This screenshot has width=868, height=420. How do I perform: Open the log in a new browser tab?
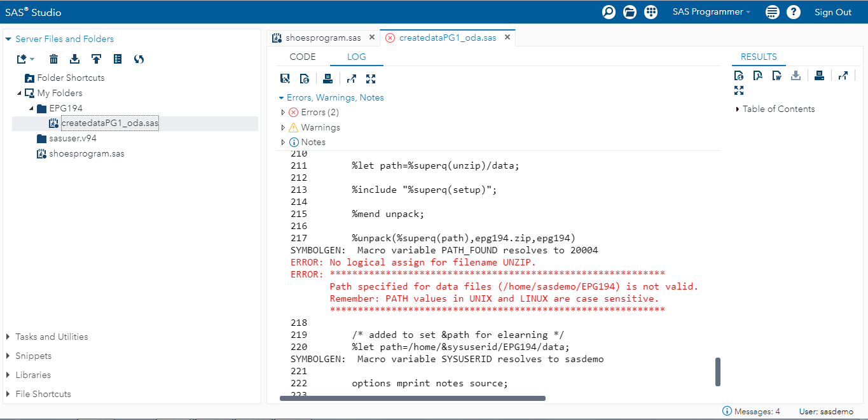(x=351, y=78)
